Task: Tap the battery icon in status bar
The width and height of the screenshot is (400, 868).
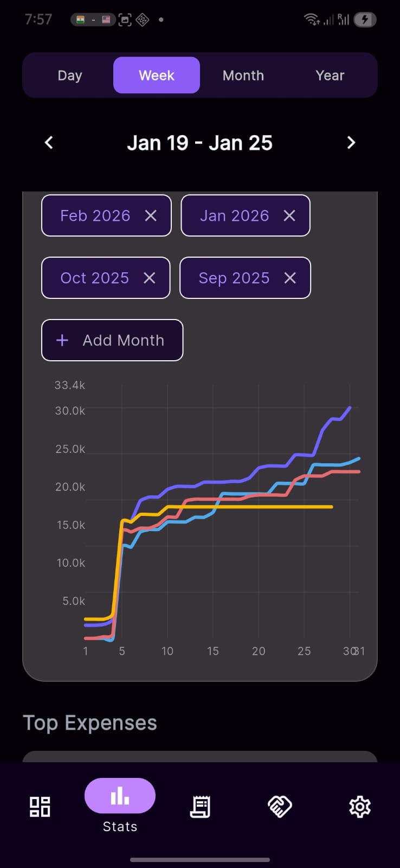Action: coord(365,20)
